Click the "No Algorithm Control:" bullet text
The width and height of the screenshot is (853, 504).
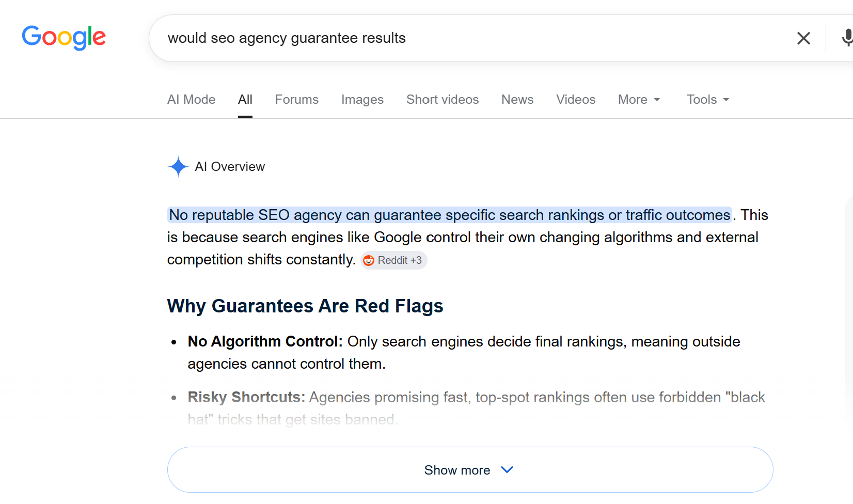(265, 342)
